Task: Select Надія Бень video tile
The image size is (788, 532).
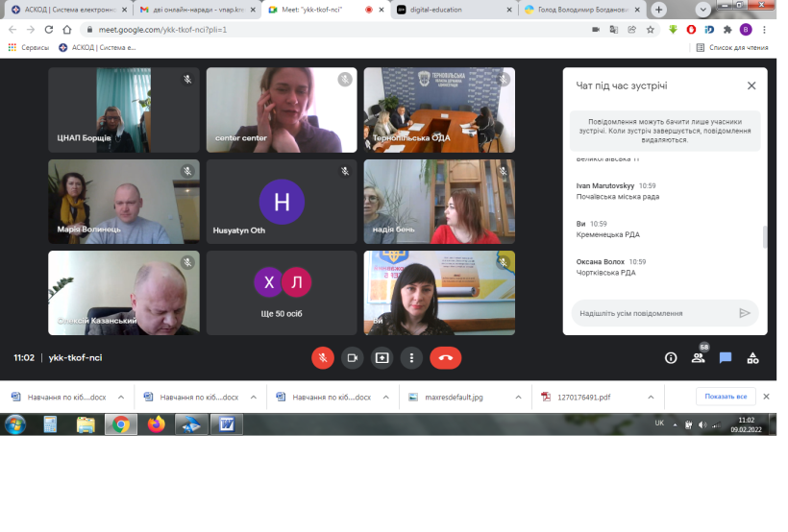Action: [x=439, y=202]
